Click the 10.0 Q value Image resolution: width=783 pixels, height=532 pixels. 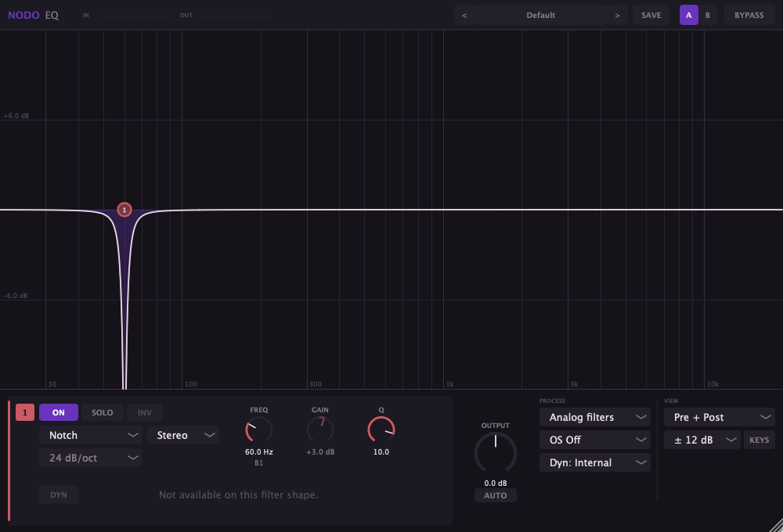click(381, 451)
